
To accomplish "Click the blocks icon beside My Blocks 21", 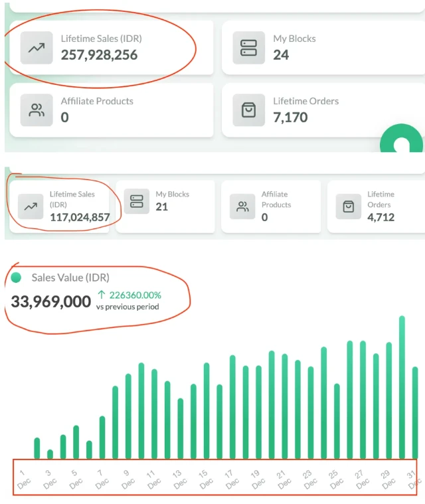I will [x=137, y=201].
